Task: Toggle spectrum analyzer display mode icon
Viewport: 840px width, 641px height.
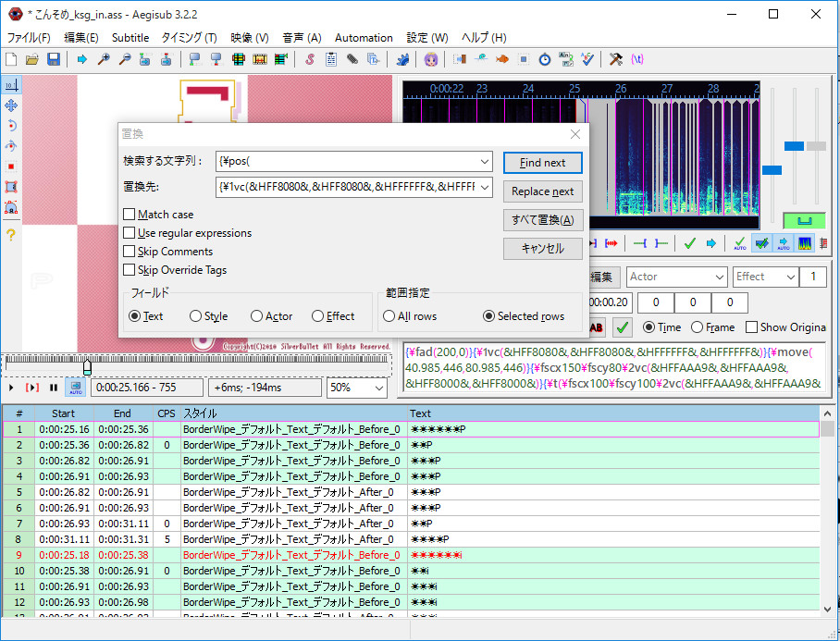Action: click(x=805, y=243)
